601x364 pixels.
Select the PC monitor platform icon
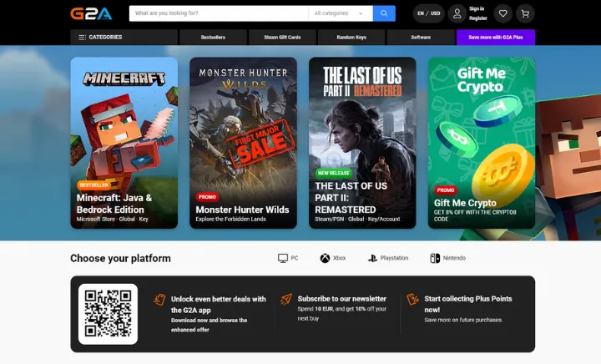[283, 258]
